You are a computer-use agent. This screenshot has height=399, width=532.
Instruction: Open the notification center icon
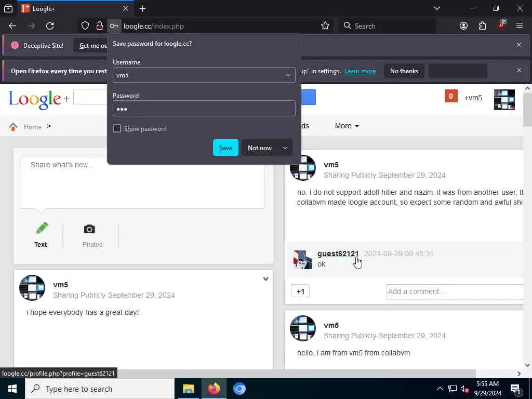tap(516, 389)
